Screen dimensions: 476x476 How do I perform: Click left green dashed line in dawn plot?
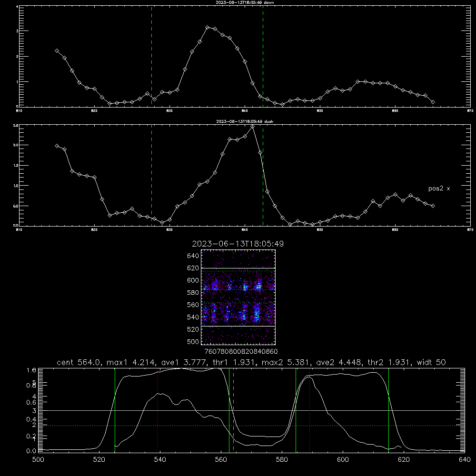click(x=151, y=56)
